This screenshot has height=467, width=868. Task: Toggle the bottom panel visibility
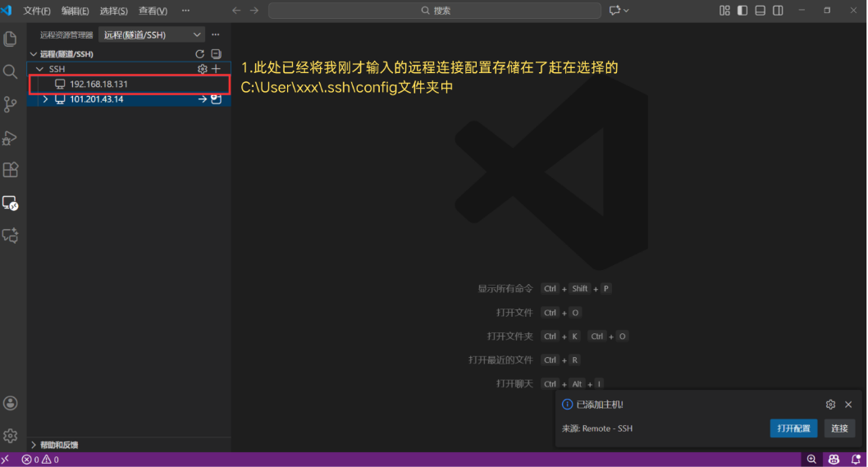(760, 11)
